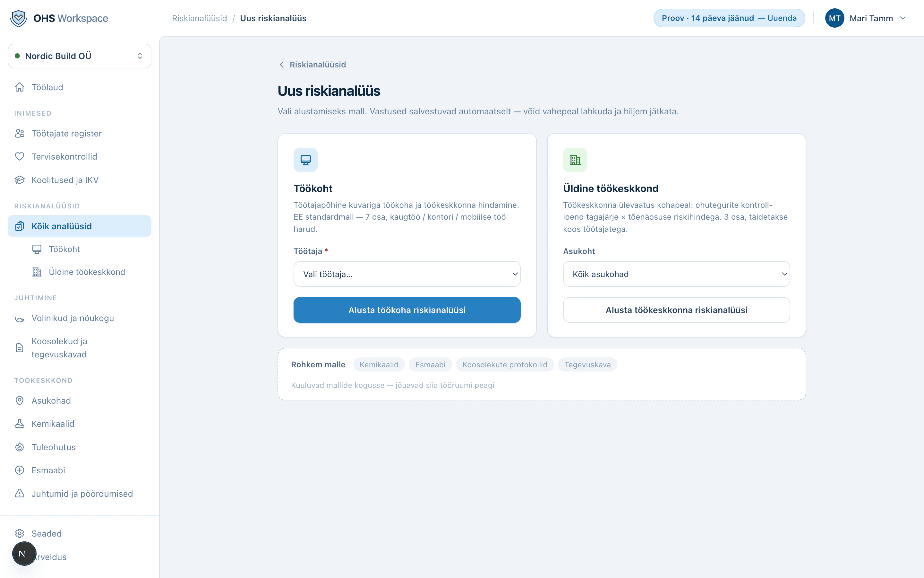Open the Kõik asukohad location dropdown

pos(676,274)
